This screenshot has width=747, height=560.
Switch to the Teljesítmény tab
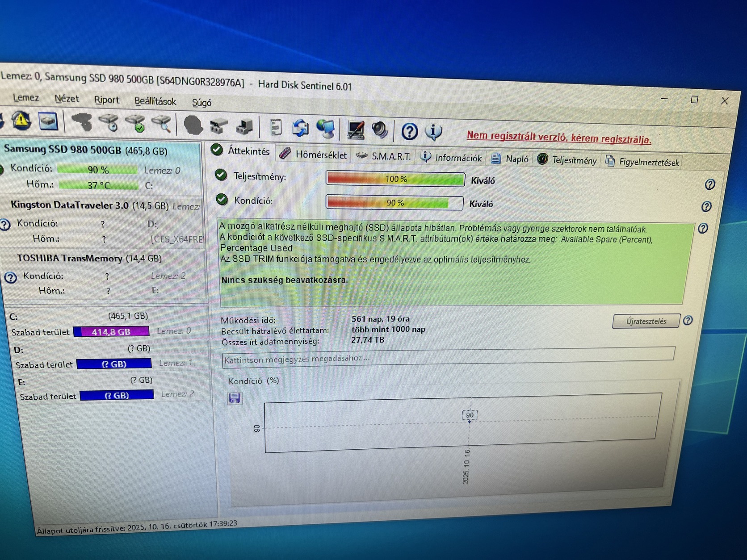coord(567,160)
